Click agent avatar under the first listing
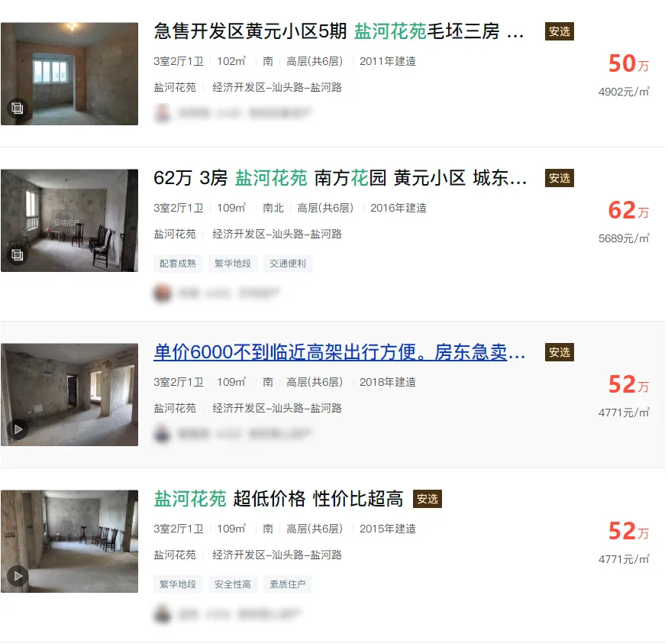 (163, 113)
